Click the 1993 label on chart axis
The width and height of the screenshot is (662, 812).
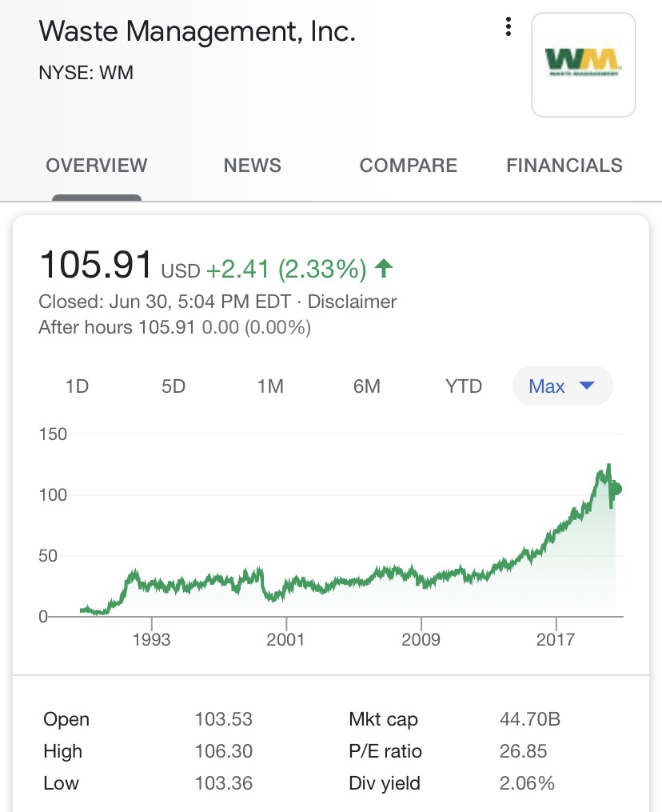click(151, 639)
